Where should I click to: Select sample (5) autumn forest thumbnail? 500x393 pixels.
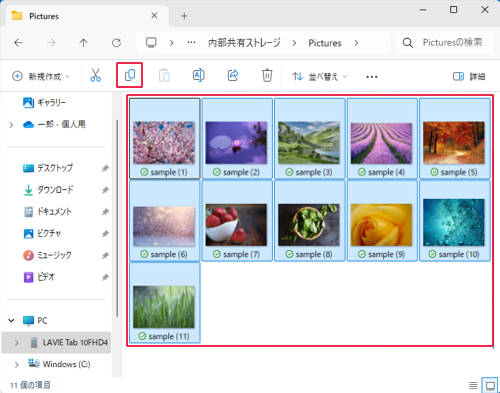coord(454,143)
